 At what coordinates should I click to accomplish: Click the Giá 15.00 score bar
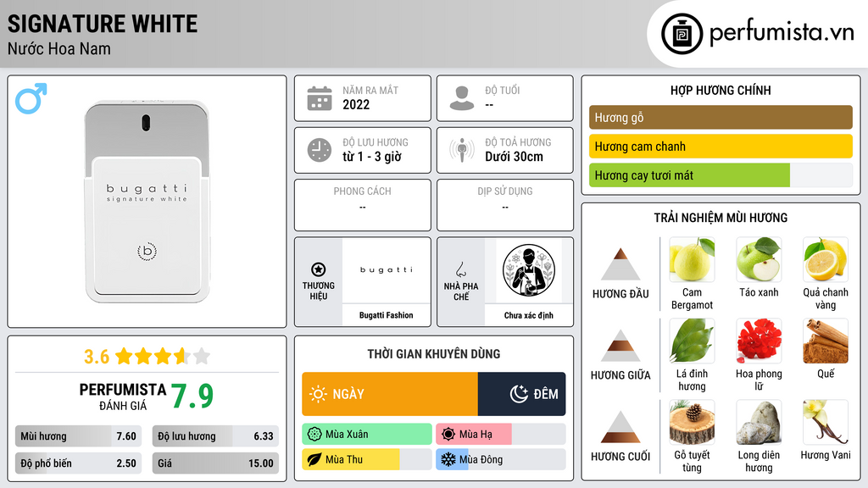click(x=215, y=463)
